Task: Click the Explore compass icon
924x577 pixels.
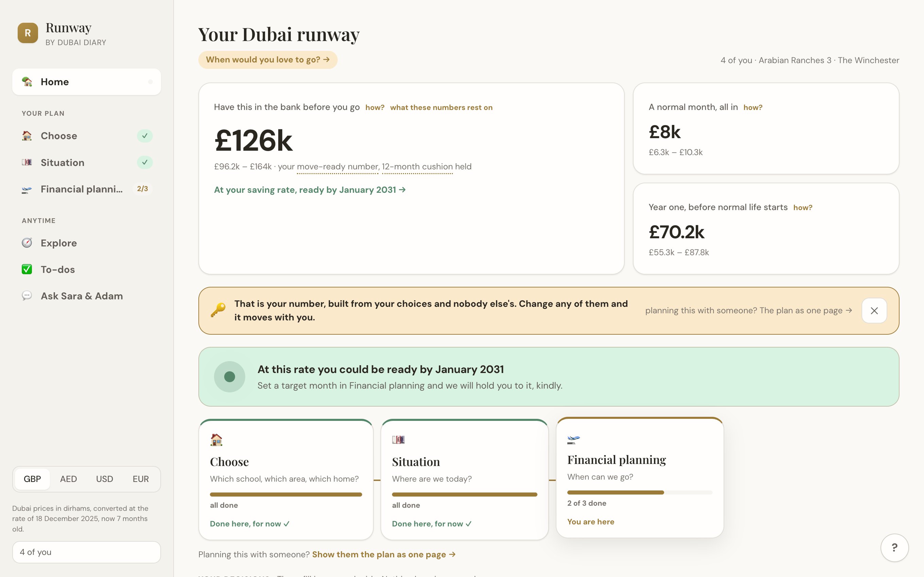Action: (x=27, y=243)
